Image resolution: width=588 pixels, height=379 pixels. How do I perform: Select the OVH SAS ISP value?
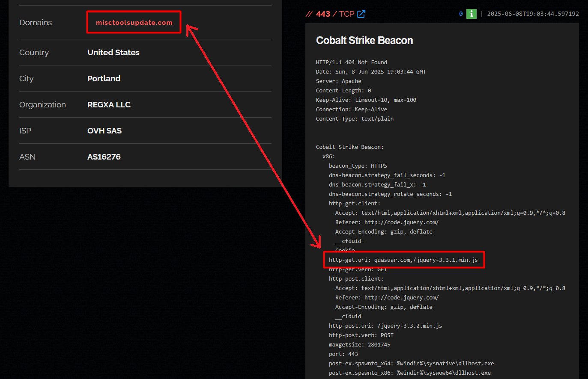(x=104, y=131)
